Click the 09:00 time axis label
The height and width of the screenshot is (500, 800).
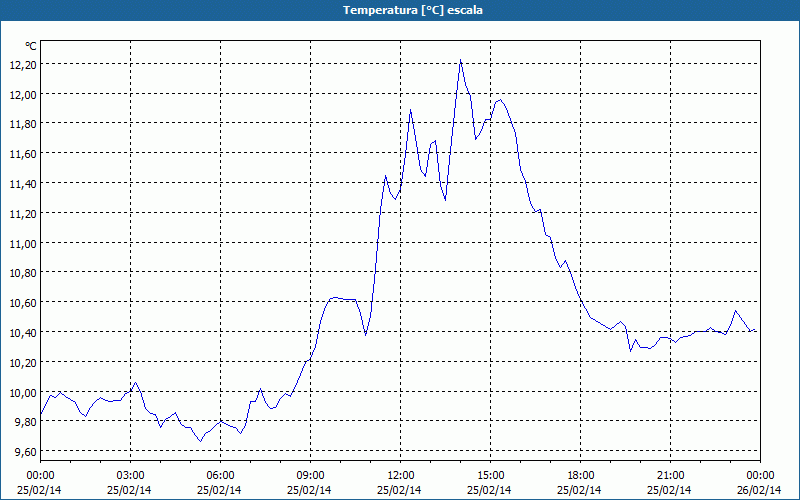click(x=310, y=476)
